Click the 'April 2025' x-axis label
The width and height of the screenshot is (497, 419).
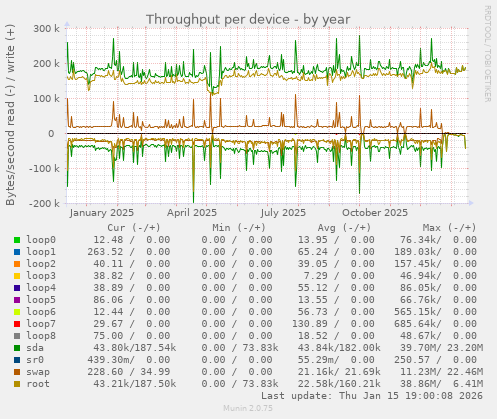(x=192, y=213)
